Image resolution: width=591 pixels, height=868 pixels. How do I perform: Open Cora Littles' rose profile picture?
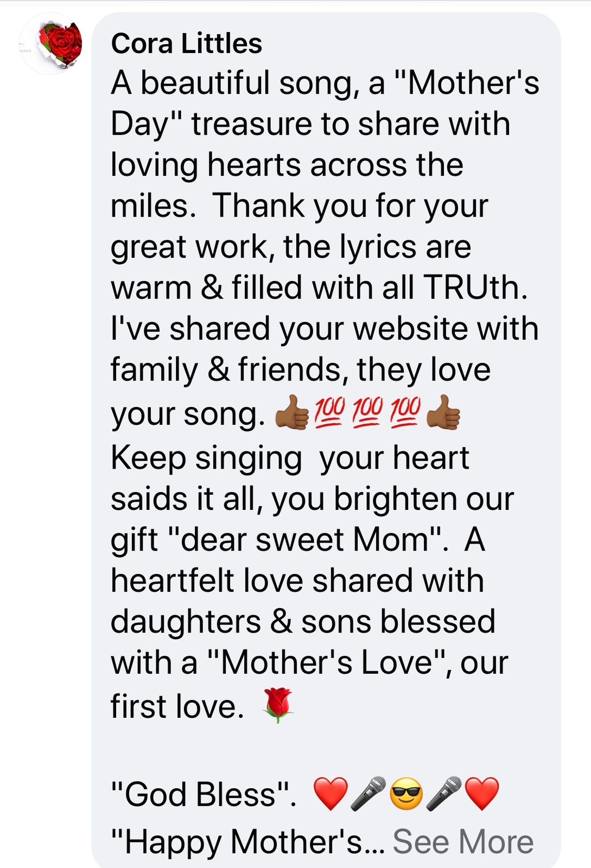pyautogui.click(x=52, y=43)
